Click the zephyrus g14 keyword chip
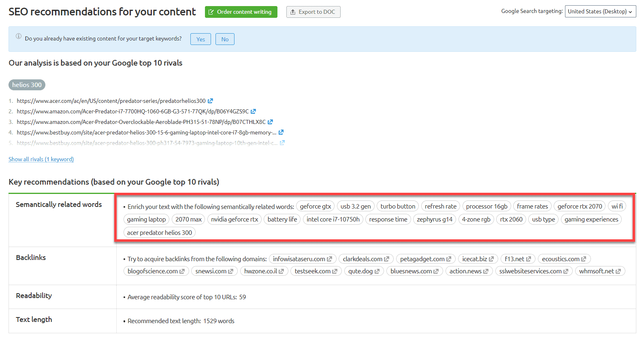 point(435,219)
